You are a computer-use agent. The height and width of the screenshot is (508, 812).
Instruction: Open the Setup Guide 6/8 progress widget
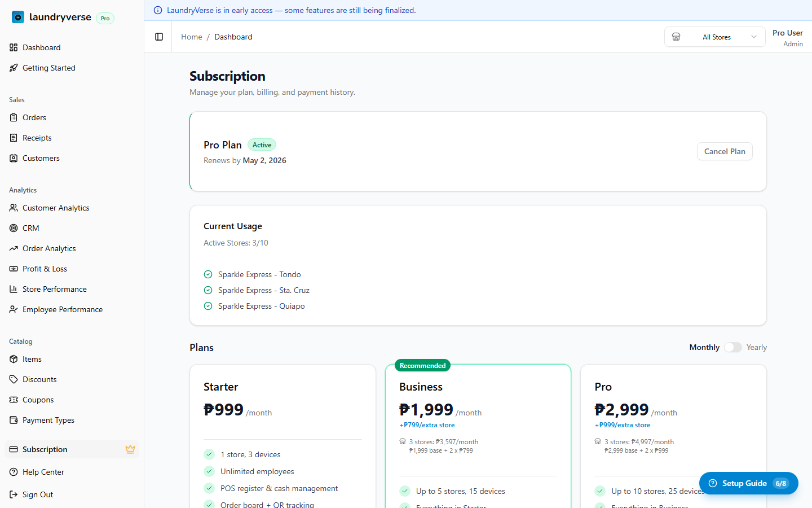coord(748,483)
